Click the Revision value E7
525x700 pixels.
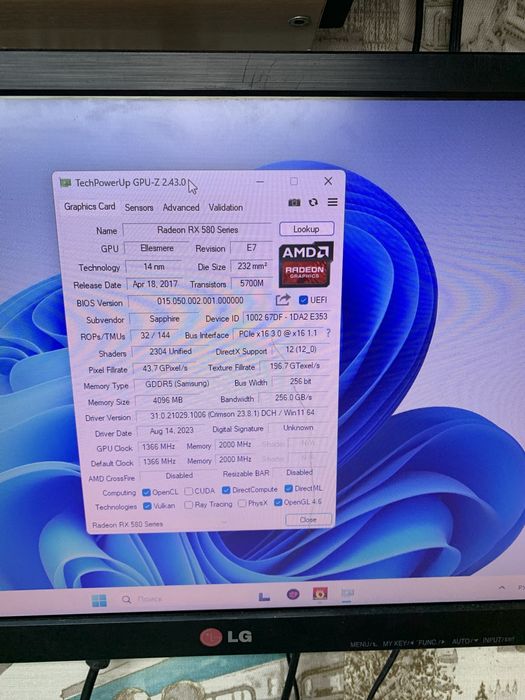click(251, 248)
